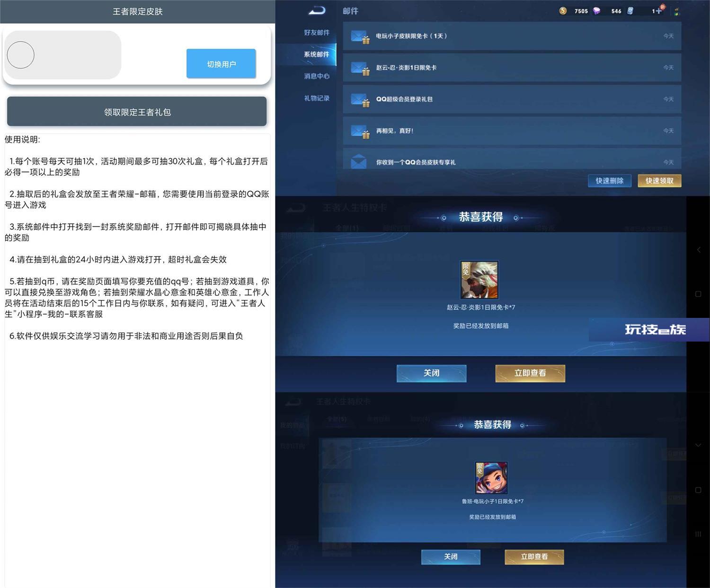Open the 礼物记录 tab
Screen dimensions: 710x588
point(317,98)
